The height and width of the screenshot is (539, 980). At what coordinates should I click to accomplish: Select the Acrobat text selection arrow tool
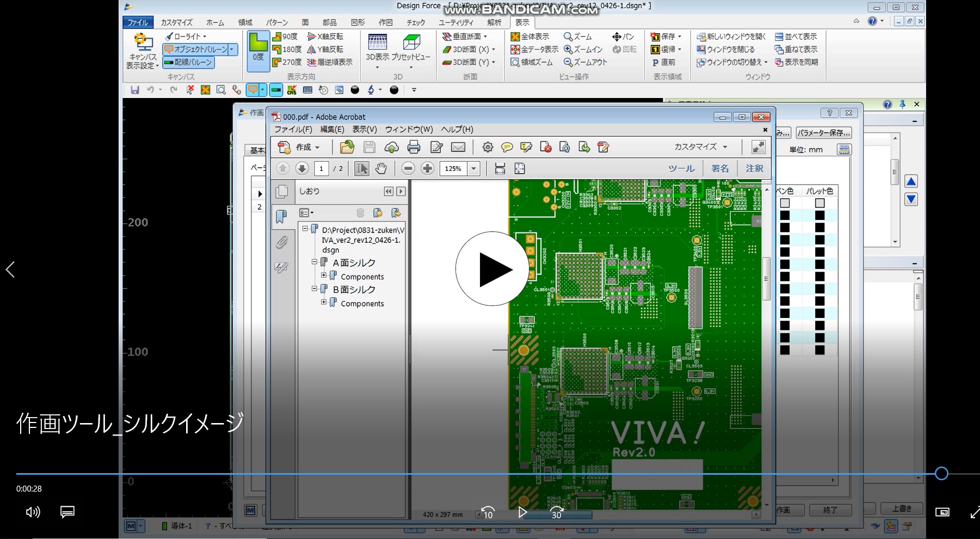click(x=361, y=169)
